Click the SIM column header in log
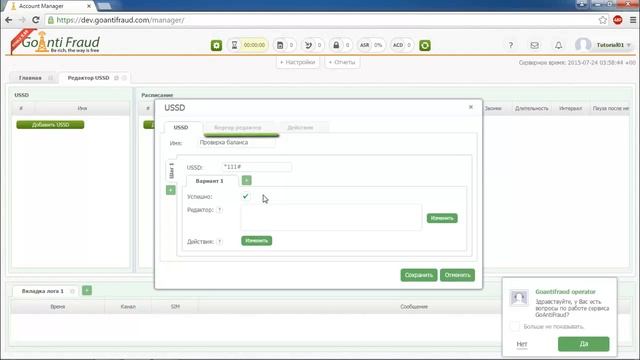The width and height of the screenshot is (640, 360). point(175,307)
